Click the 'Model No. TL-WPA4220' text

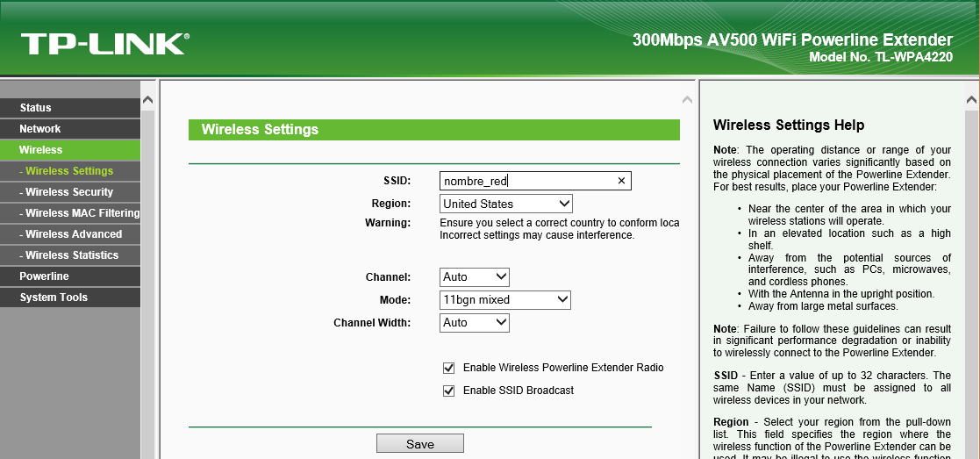881,57
